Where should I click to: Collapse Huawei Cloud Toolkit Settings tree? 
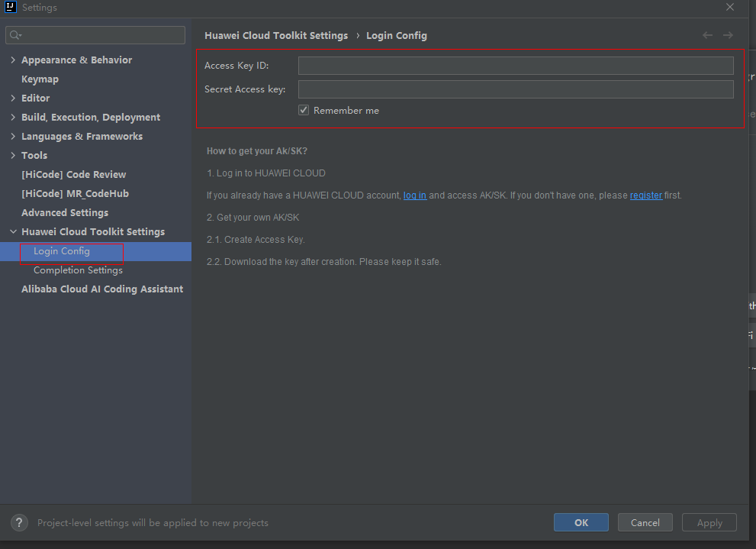(13, 231)
